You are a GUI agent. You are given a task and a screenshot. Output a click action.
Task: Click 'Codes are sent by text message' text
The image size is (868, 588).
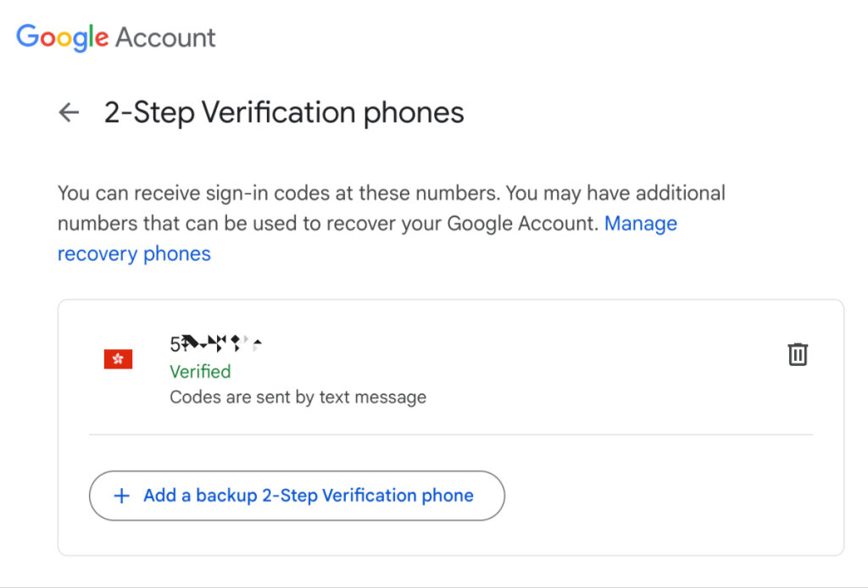tap(298, 397)
